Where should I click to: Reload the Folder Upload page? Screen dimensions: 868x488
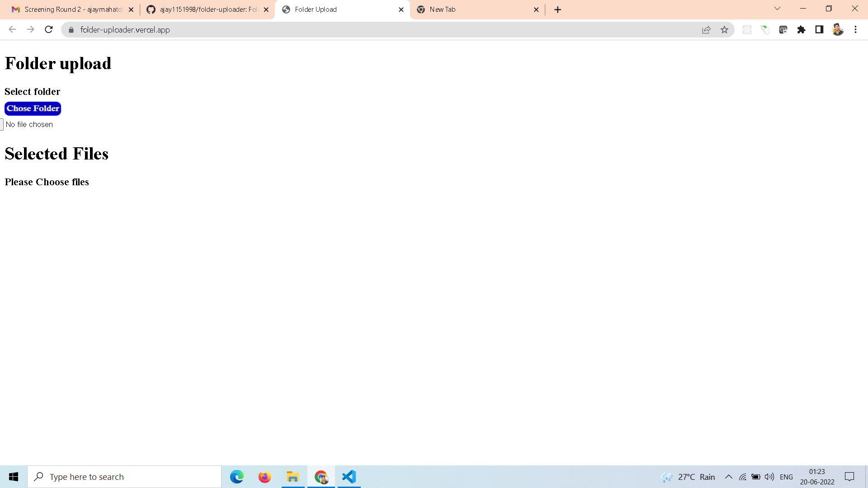click(x=49, y=29)
